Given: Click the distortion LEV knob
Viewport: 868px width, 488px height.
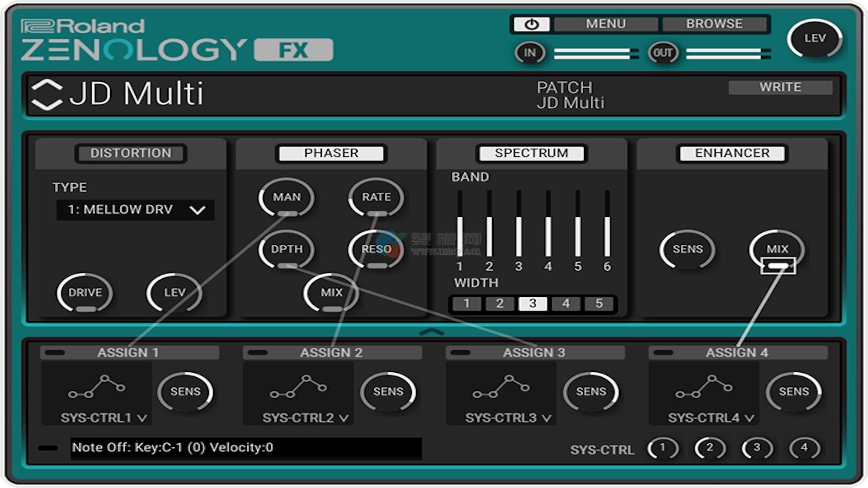Looking at the screenshot, I should (x=175, y=293).
